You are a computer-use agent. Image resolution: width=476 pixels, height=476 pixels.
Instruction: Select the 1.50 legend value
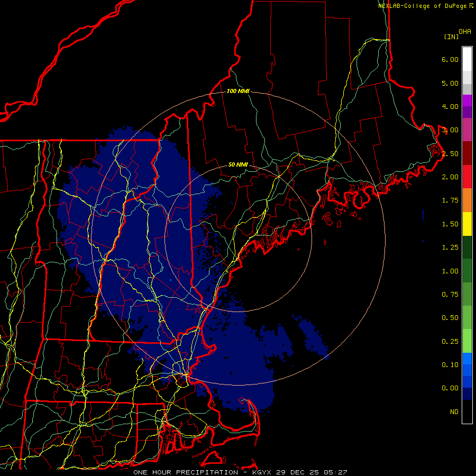coord(450,224)
